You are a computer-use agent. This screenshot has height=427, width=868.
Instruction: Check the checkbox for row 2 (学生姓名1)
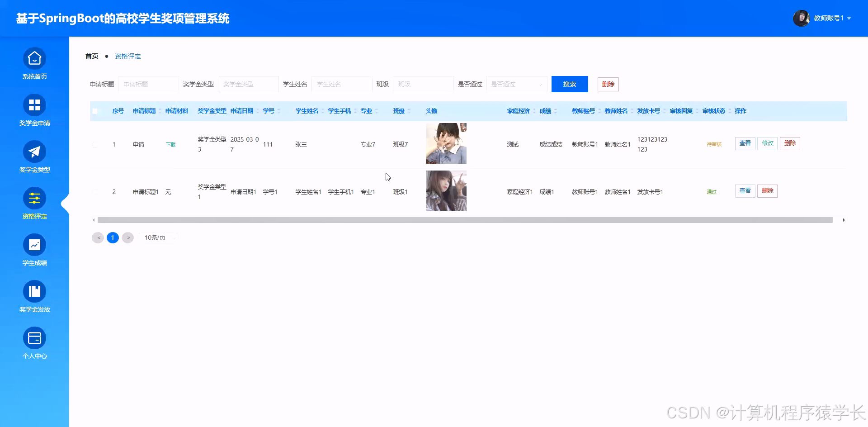95,191
